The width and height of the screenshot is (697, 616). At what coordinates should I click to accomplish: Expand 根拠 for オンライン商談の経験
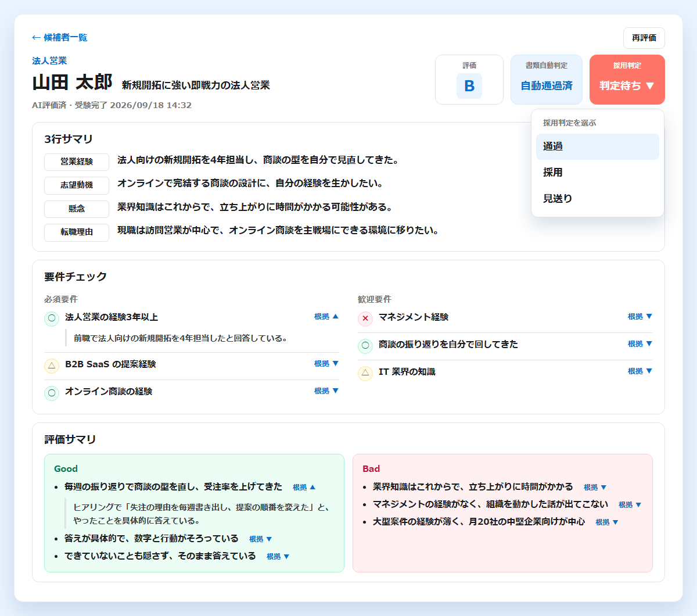pos(326,391)
